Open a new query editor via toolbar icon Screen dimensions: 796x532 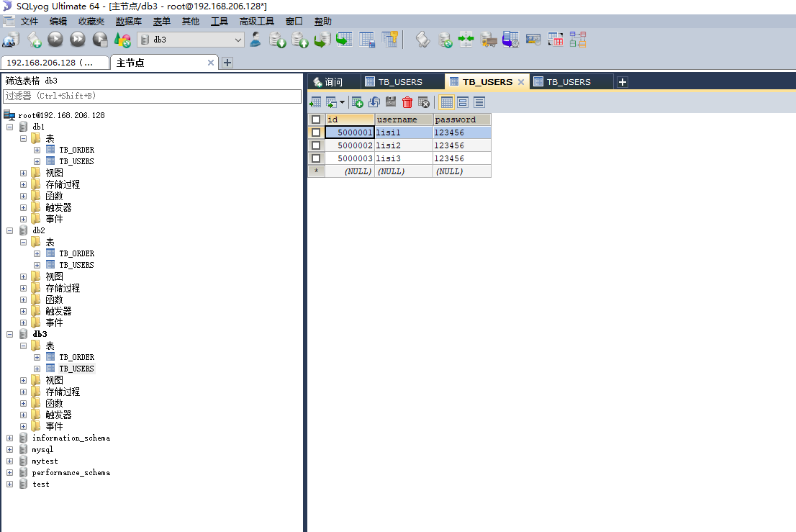point(34,40)
